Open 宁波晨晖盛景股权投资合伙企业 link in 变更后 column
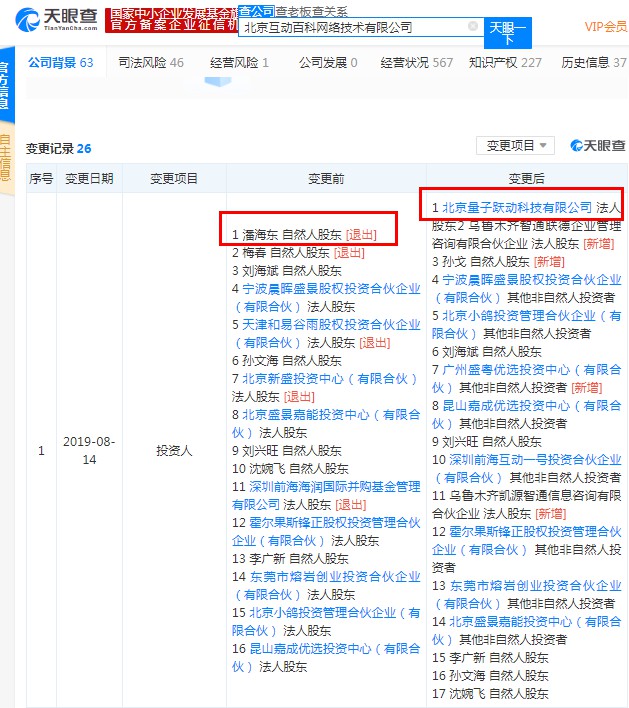Image resolution: width=629 pixels, height=708 pixels. click(x=526, y=289)
